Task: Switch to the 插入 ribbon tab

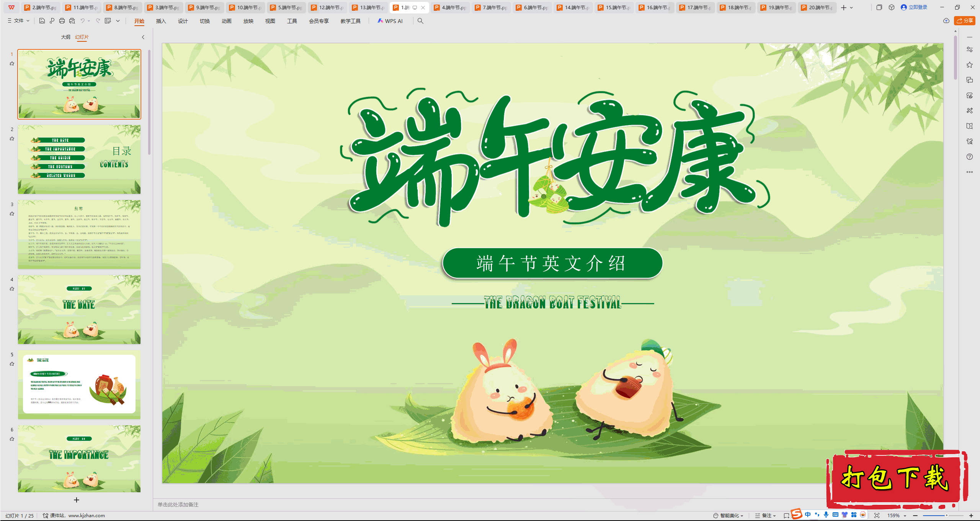Action: point(161,21)
